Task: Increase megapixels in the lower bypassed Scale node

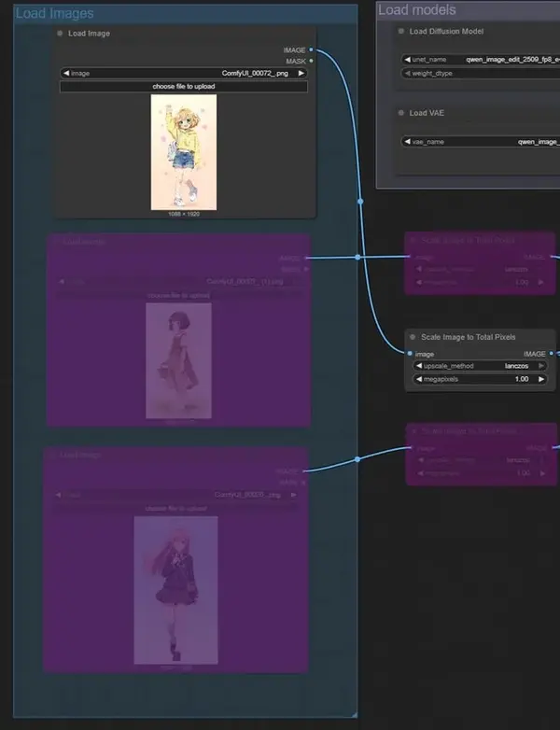Action: click(542, 473)
